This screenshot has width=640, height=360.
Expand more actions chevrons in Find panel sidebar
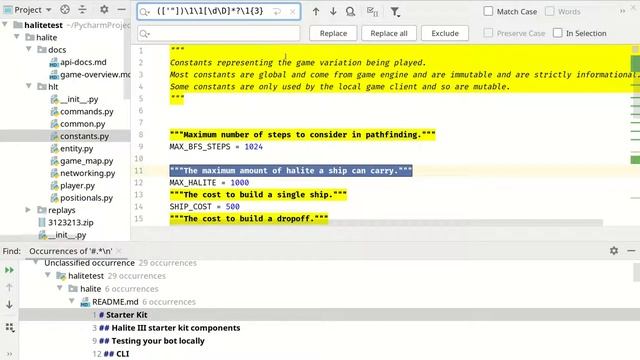coord(9,354)
